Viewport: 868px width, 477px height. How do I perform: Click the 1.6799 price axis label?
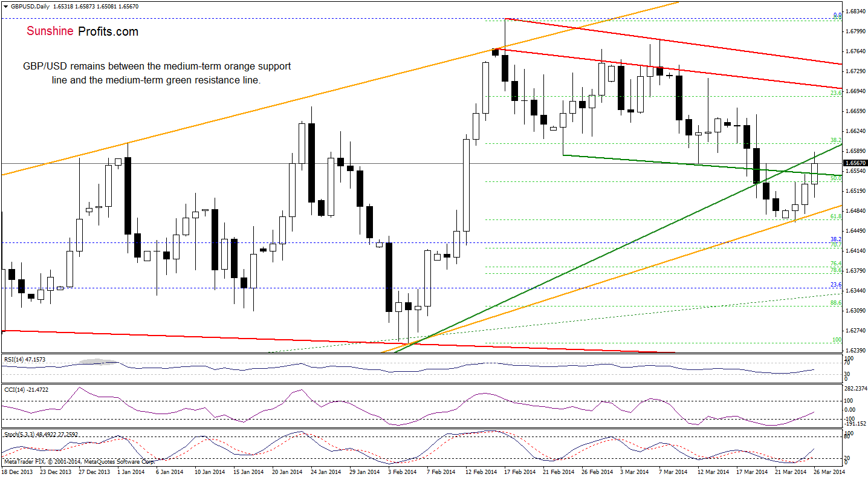coord(856,31)
